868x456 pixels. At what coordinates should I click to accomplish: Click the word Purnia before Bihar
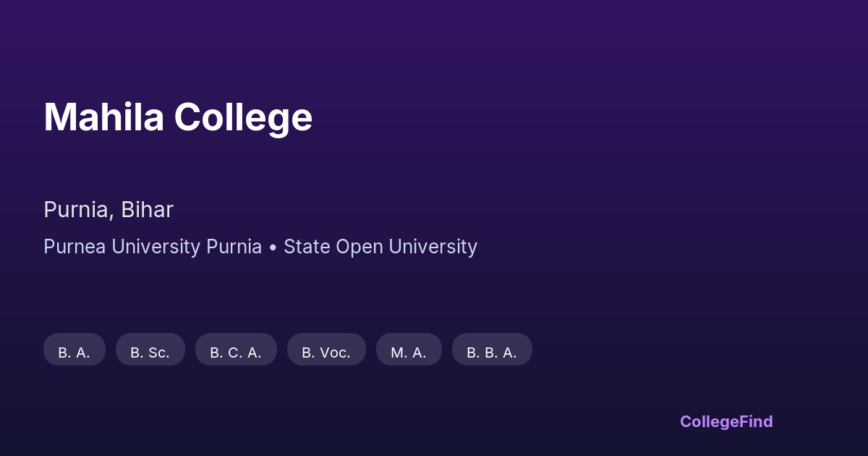click(76, 210)
